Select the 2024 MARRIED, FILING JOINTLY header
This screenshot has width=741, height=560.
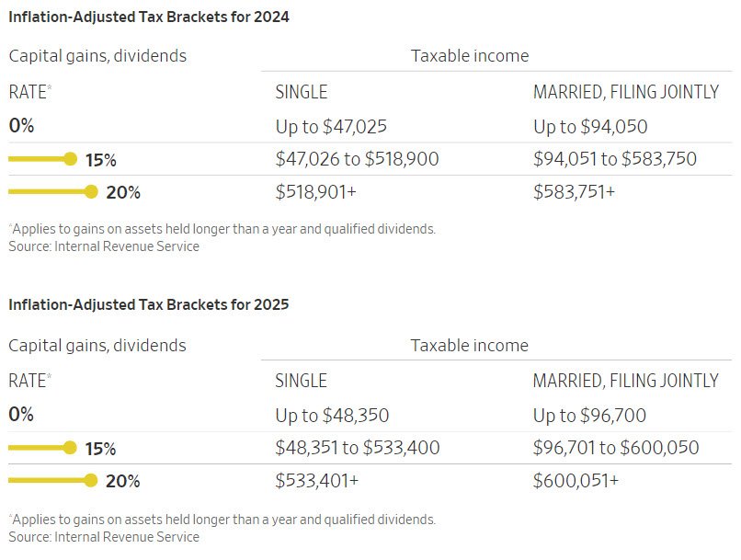tap(626, 92)
